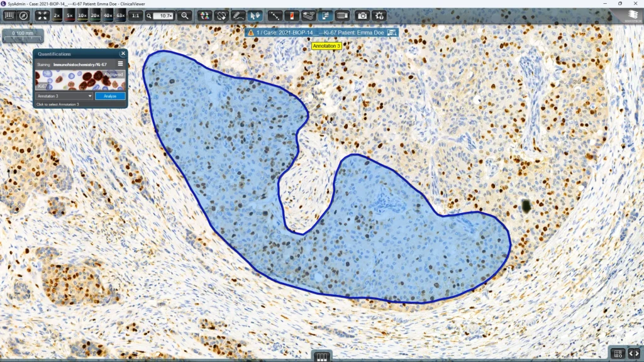The width and height of the screenshot is (644, 362).
Task: Click the rotate slide icon
Action: 221,16
